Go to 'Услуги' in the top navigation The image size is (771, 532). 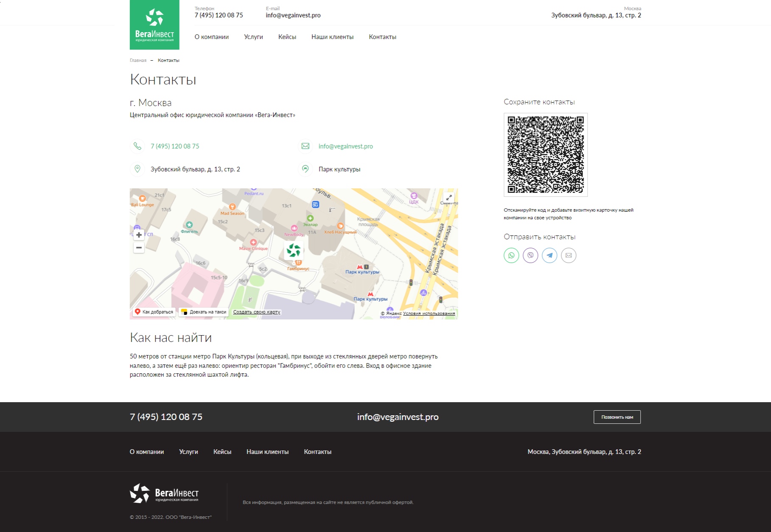tap(253, 37)
